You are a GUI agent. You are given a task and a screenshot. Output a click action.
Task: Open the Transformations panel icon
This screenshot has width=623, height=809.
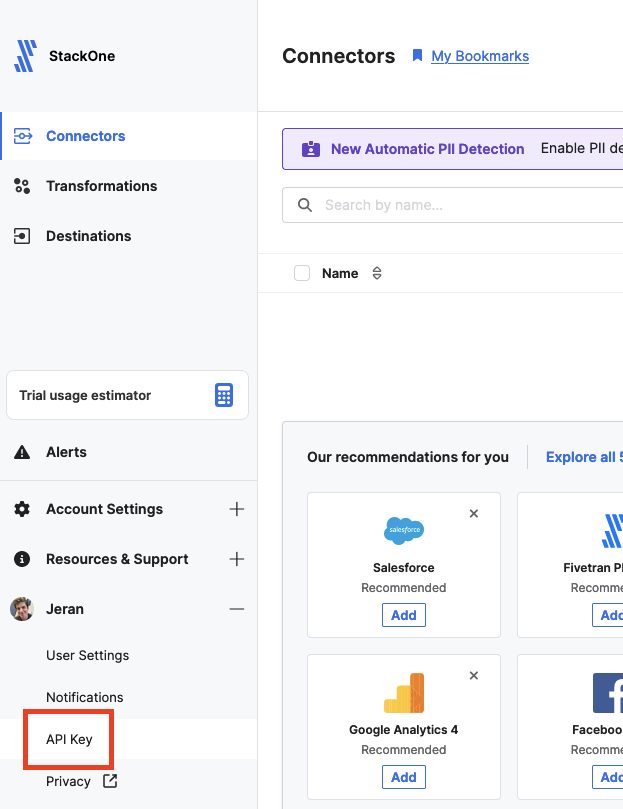click(x=22, y=186)
